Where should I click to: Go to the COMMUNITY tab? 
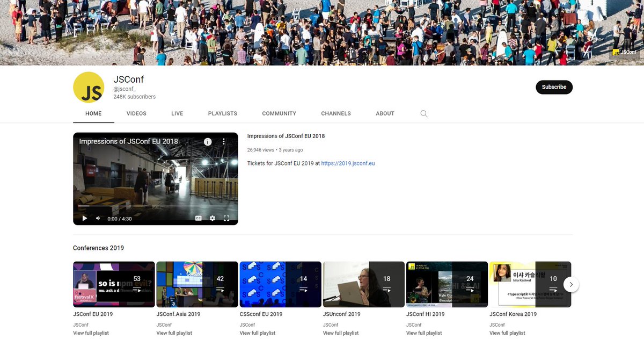tap(279, 113)
